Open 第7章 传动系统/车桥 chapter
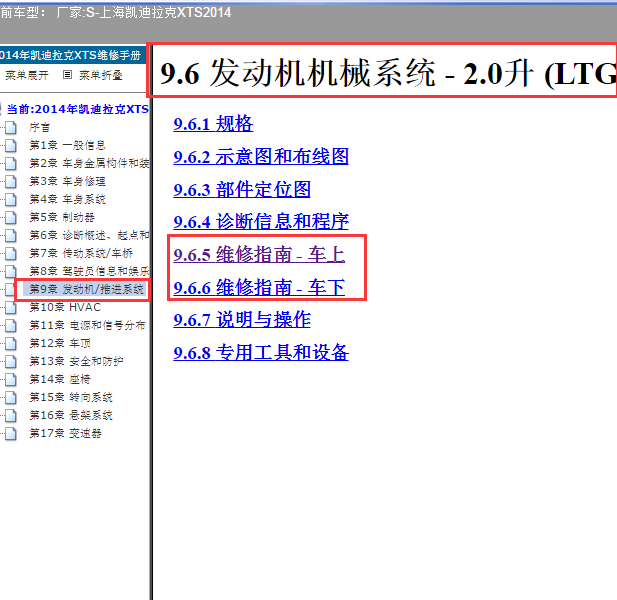 (81, 253)
